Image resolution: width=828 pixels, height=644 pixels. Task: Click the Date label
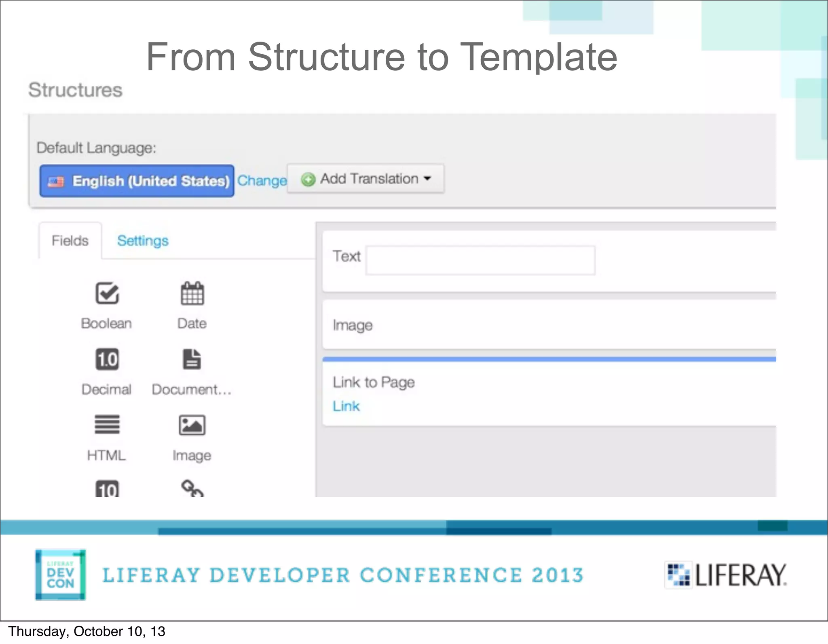(x=192, y=323)
